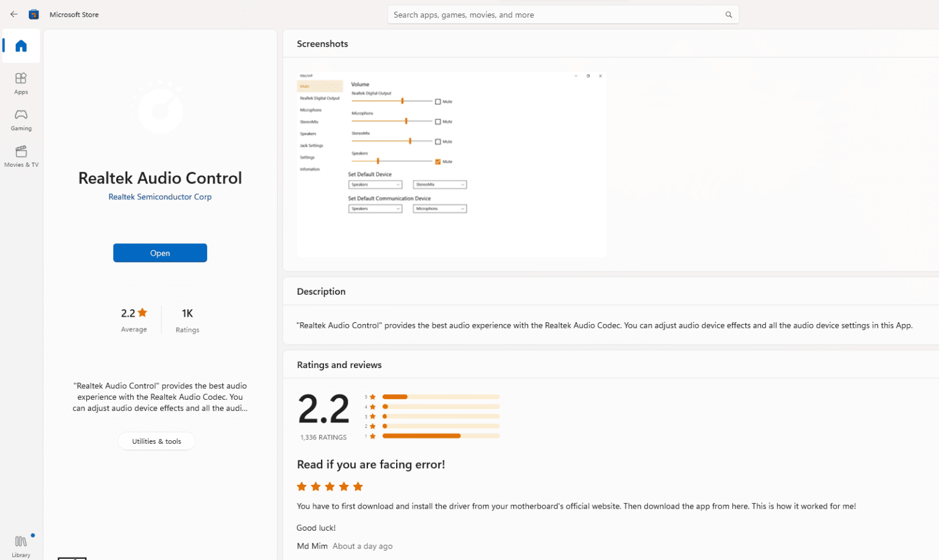Viewport: 939px width, 560px height.
Task: Open the Apps section in sidebar
Action: pos(21,83)
